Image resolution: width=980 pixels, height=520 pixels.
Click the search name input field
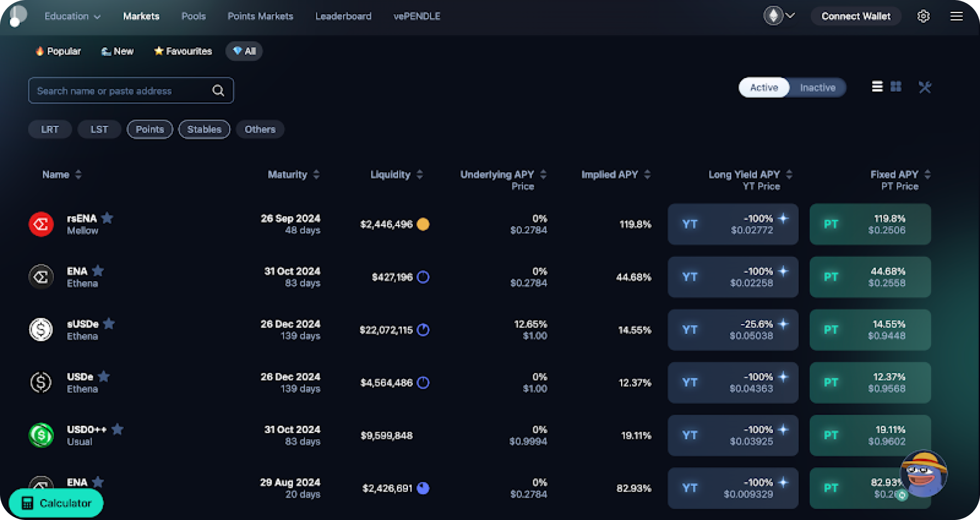120,90
